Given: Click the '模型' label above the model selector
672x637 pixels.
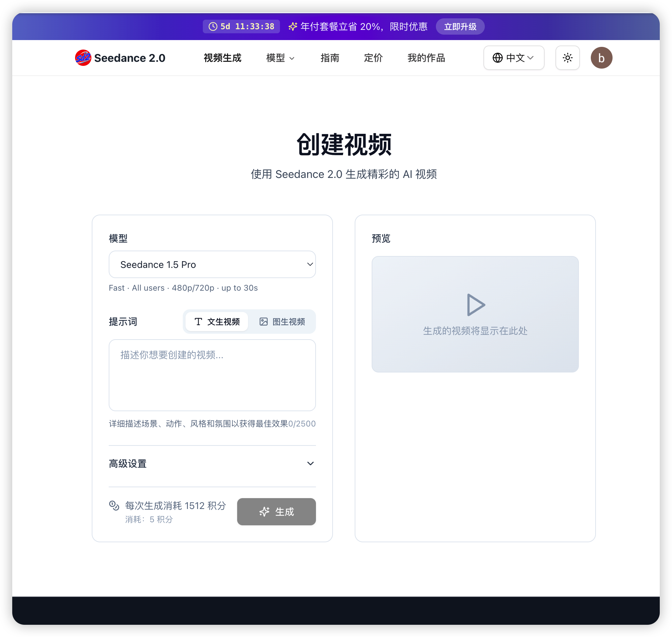Looking at the screenshot, I should (118, 238).
